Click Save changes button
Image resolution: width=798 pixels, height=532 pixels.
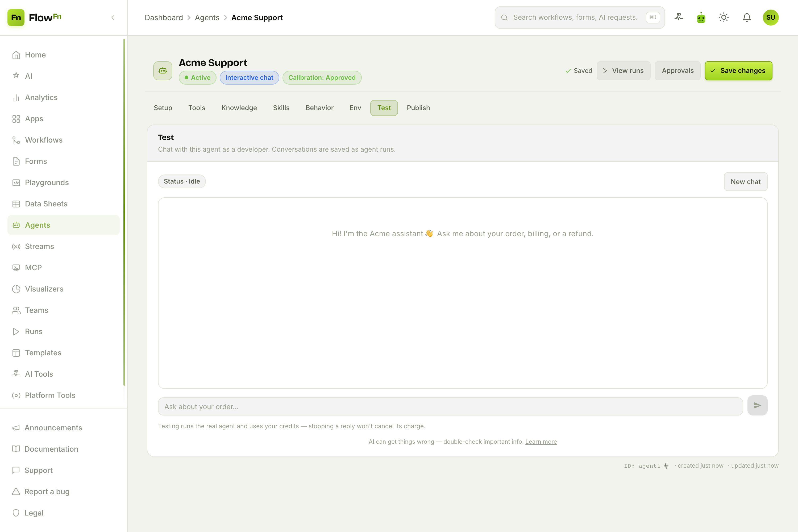[x=738, y=70]
